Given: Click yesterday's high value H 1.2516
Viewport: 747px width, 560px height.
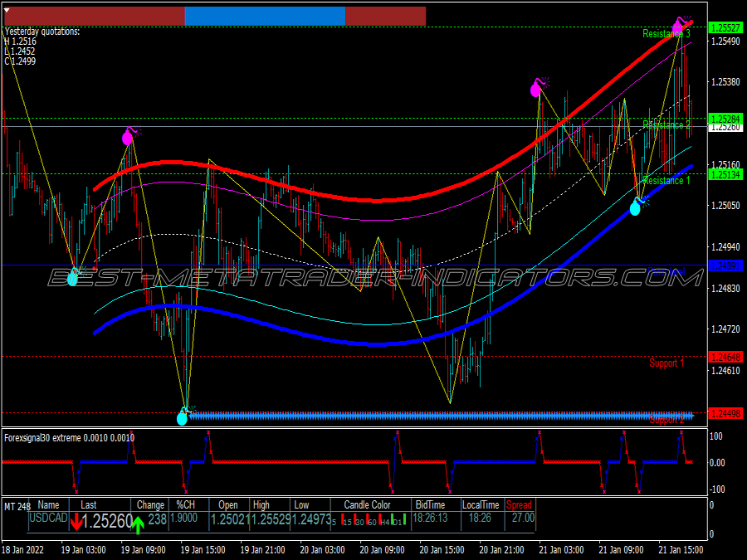Looking at the screenshot, I should pos(20,41).
